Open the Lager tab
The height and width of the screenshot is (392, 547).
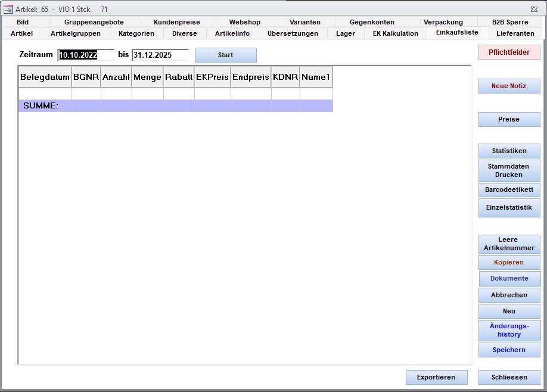click(x=345, y=33)
